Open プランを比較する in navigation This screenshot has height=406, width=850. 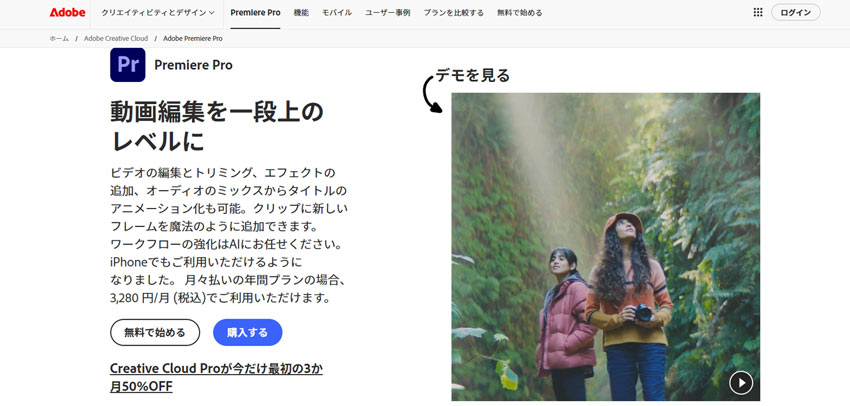(454, 12)
